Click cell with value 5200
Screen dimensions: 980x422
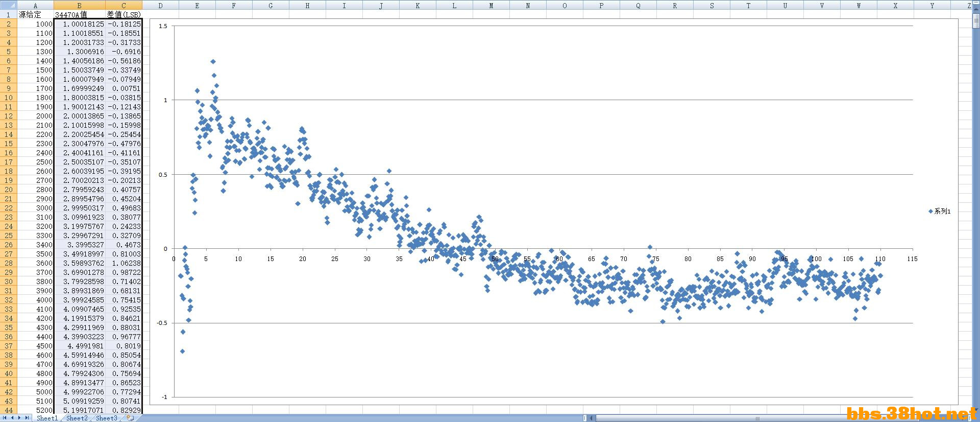pyautogui.click(x=35, y=410)
